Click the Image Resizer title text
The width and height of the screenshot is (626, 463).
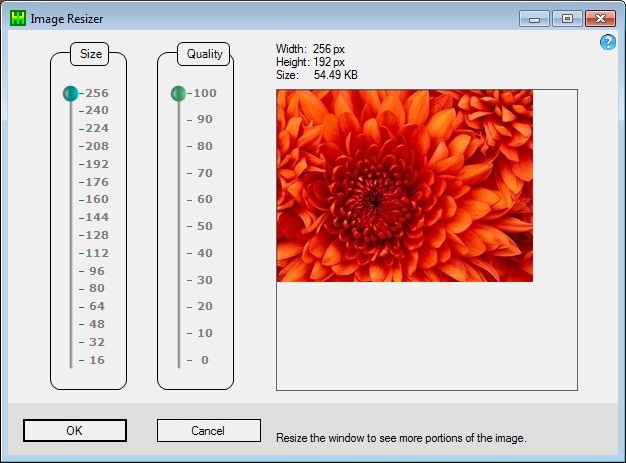67,19
